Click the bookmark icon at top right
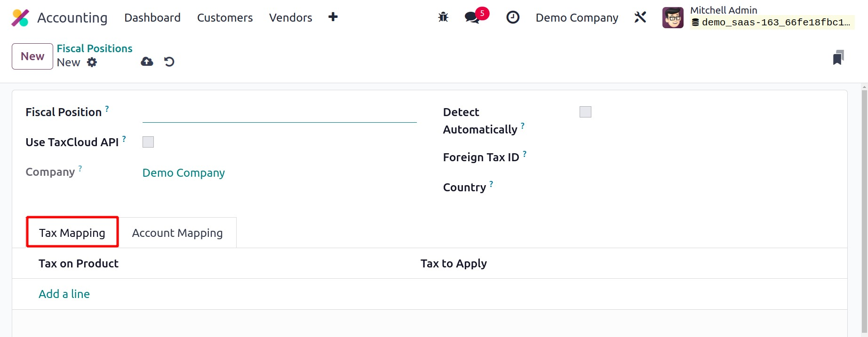 838,57
